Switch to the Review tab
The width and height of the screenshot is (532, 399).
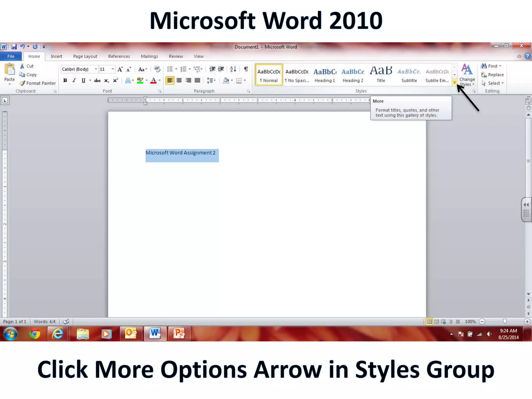point(176,56)
